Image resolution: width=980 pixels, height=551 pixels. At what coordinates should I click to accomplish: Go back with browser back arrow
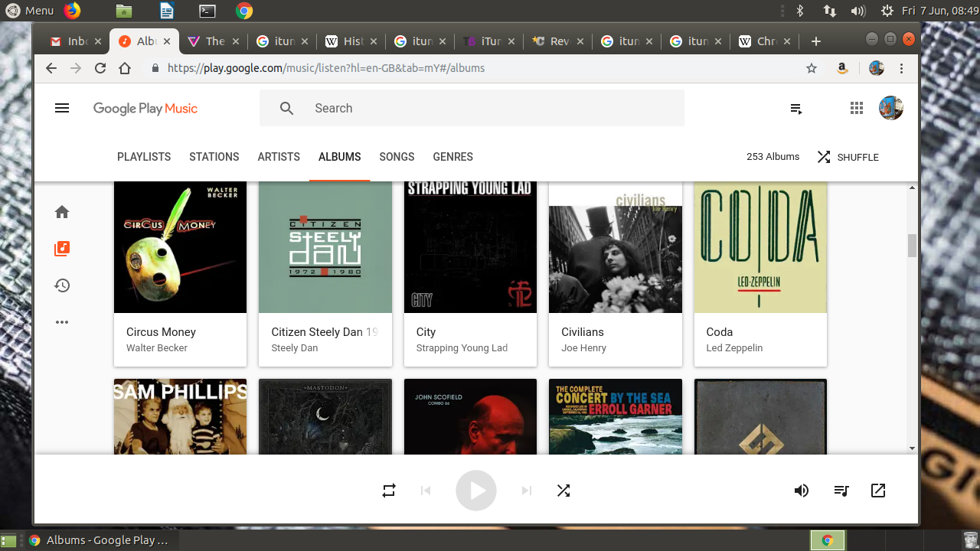pos(51,68)
